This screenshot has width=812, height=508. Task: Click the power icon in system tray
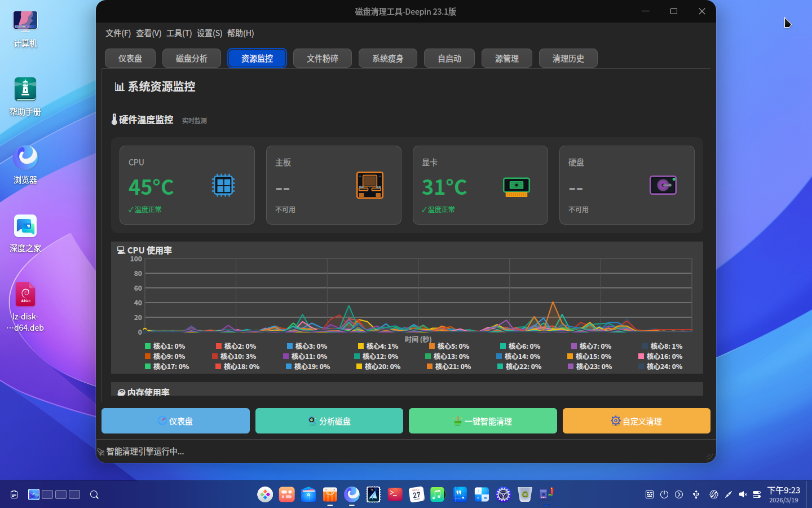pyautogui.click(x=664, y=494)
